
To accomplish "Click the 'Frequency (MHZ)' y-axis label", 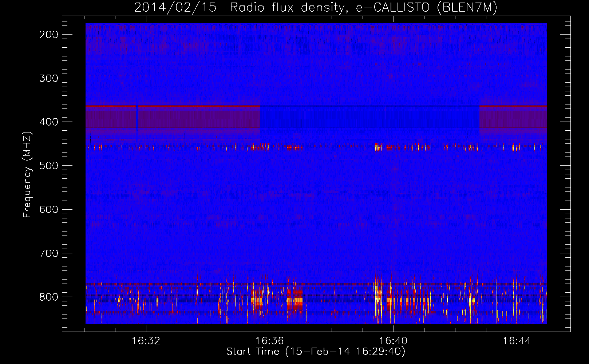I will click(x=27, y=174).
